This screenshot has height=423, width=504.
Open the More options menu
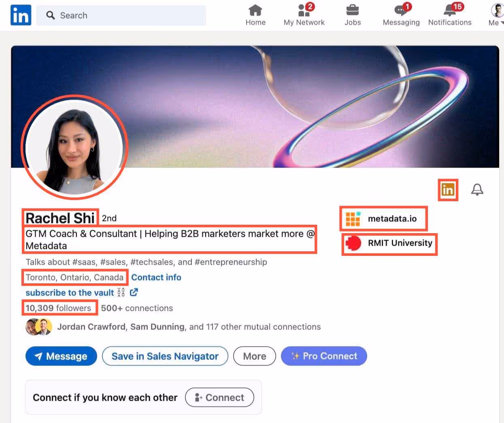[254, 356]
